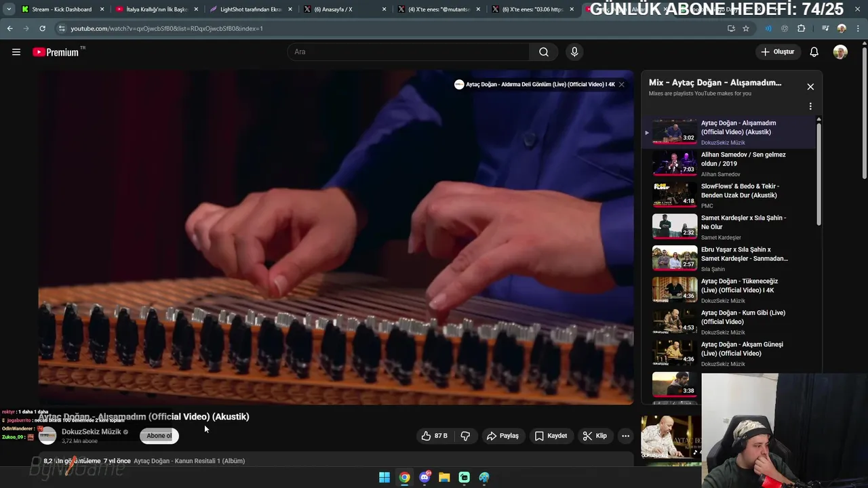Open Chrome three-dot menu
868x488 pixels.
click(859, 28)
